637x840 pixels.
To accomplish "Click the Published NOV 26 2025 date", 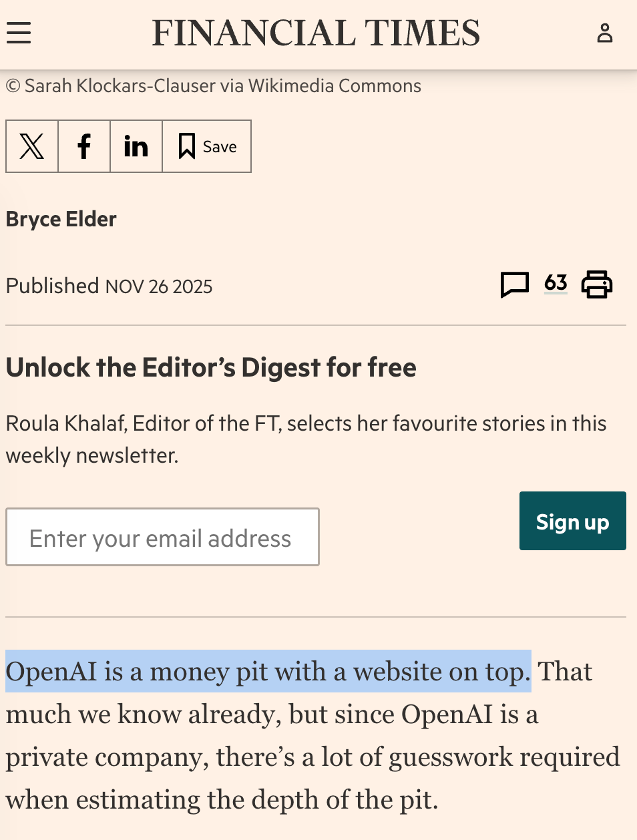I will coord(109,286).
